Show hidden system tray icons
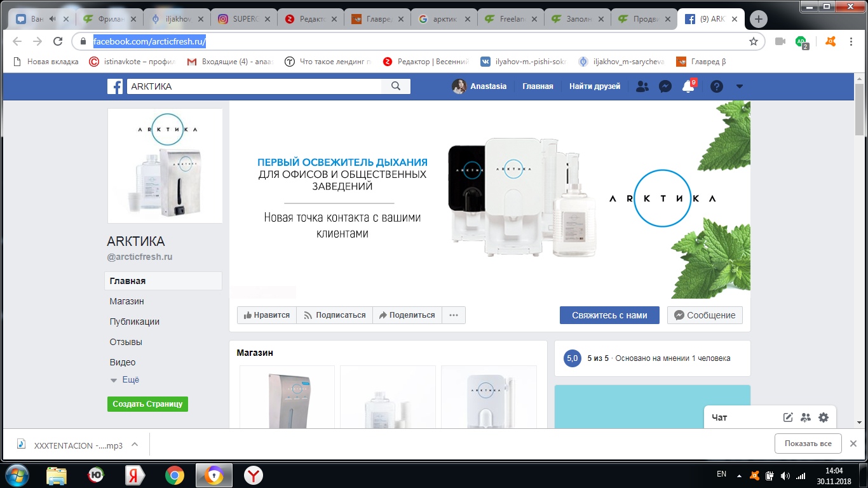This screenshot has width=868, height=488. click(739, 475)
